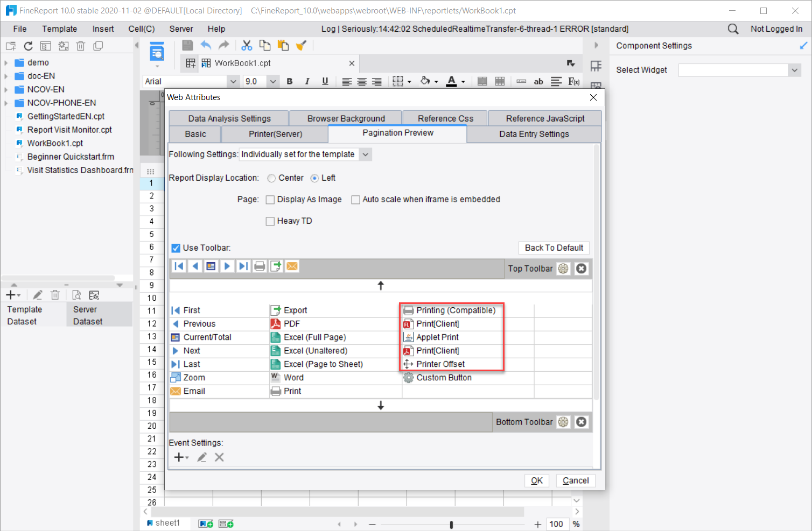812x531 pixels.
Task: Click the Format Painter brush icon
Action: pyautogui.click(x=302, y=46)
